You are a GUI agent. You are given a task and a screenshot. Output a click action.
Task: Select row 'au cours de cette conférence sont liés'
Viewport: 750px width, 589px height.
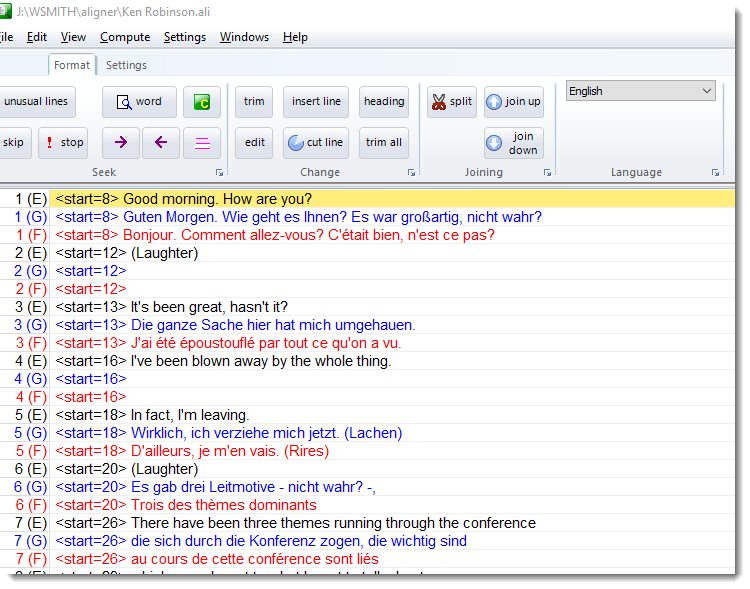click(x=367, y=559)
